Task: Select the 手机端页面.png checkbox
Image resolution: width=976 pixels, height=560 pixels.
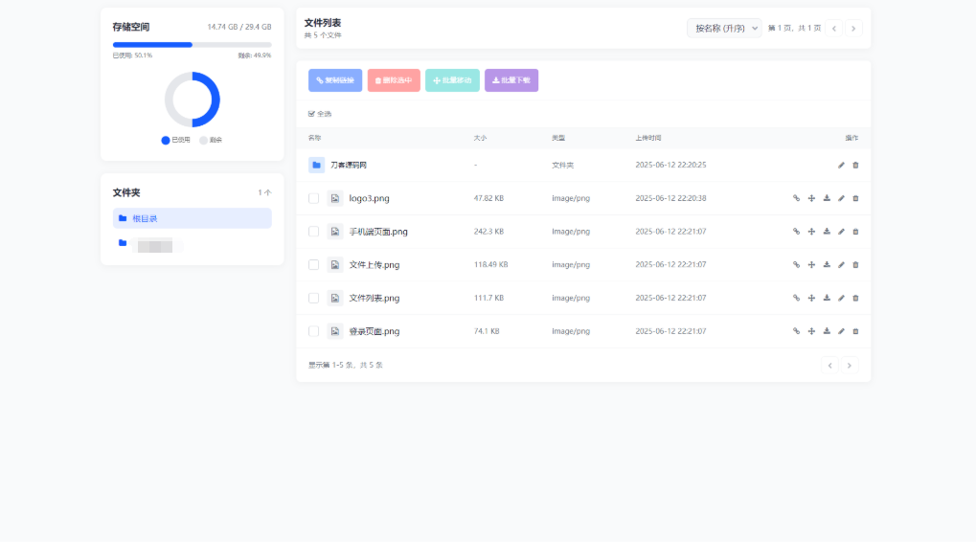Action: tap(313, 232)
